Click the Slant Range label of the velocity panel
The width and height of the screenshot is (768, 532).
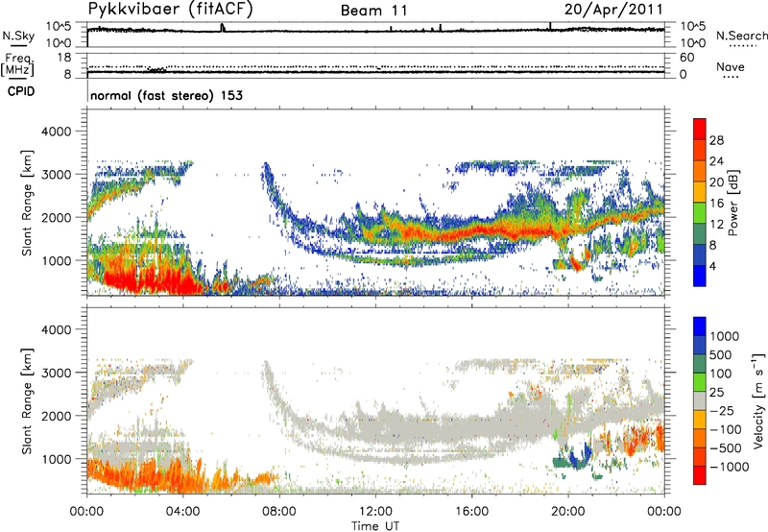(27, 401)
